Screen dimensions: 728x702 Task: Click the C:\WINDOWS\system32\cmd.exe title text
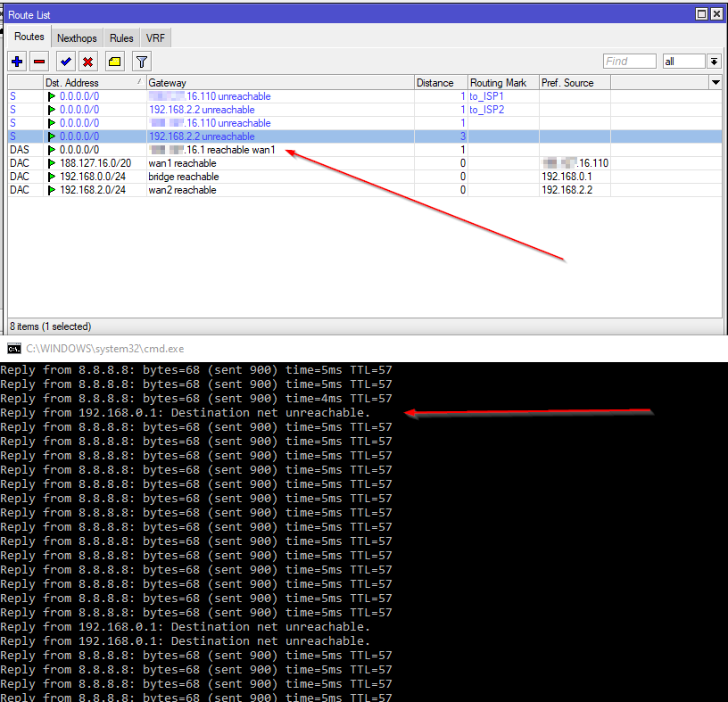[x=105, y=349]
